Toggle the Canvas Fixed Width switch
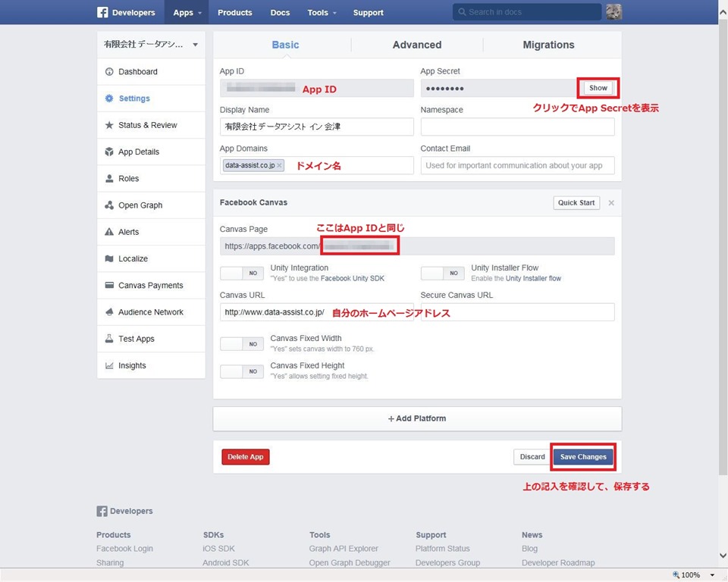Image resolution: width=728 pixels, height=582 pixels. click(242, 344)
